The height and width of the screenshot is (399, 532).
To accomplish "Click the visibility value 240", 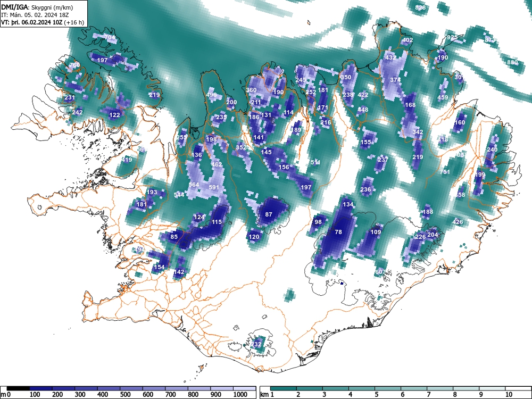I will 492,149.
